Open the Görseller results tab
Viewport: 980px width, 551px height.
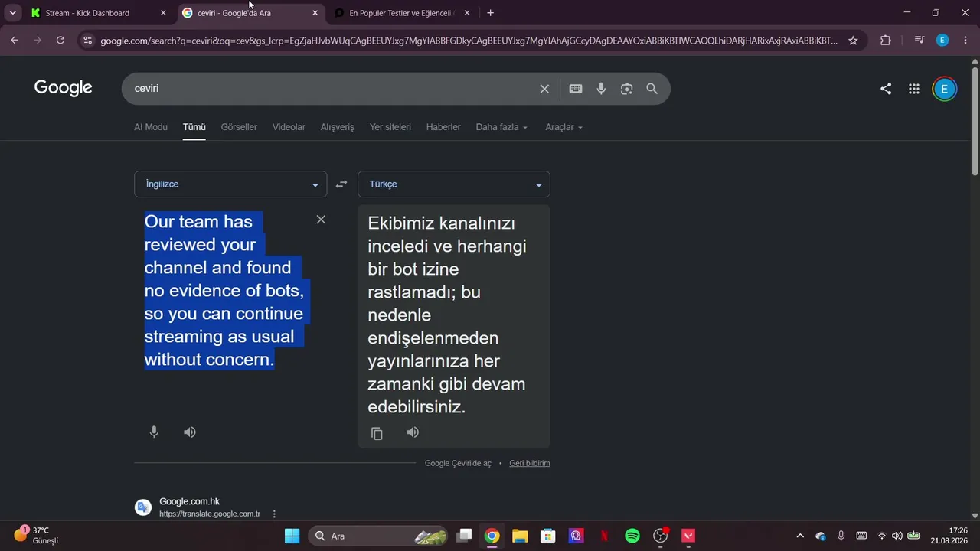pos(239,127)
